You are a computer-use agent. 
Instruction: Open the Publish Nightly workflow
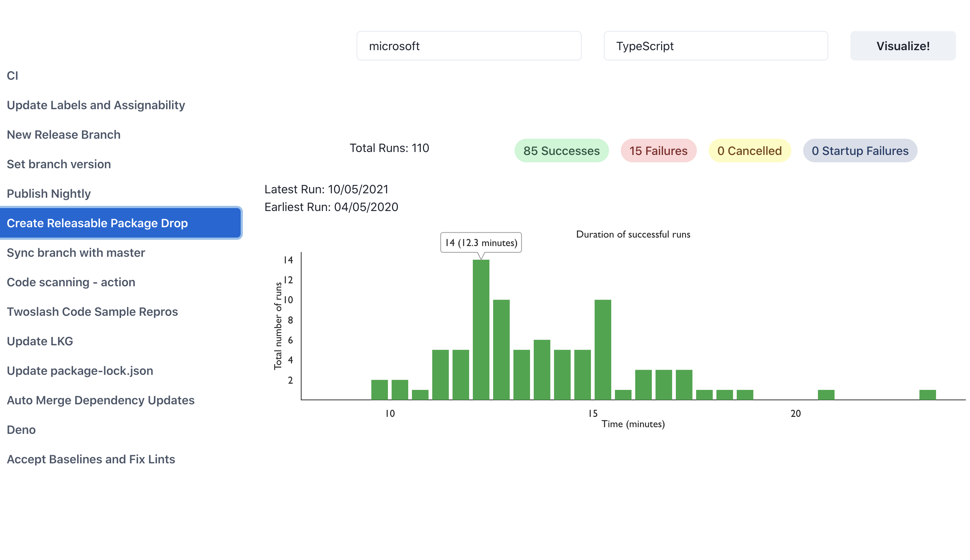click(48, 193)
